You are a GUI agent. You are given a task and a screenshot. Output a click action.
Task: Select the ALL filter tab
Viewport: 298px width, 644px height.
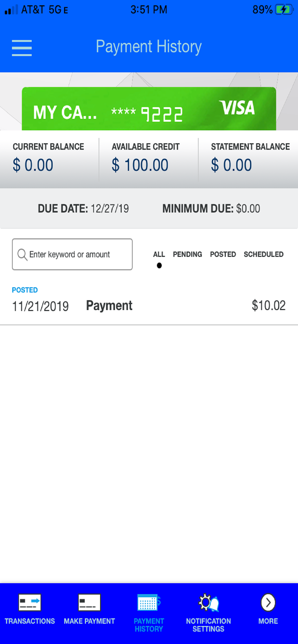click(x=159, y=254)
